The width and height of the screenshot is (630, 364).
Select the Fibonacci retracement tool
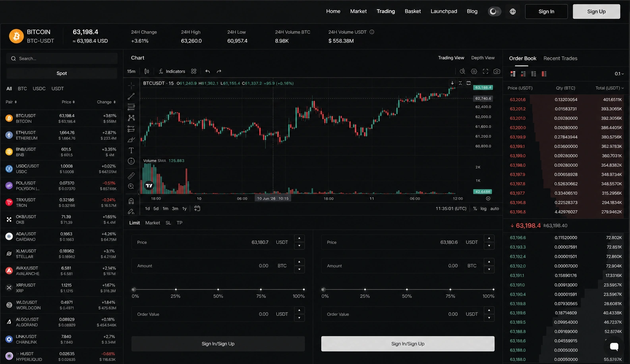pos(131,107)
